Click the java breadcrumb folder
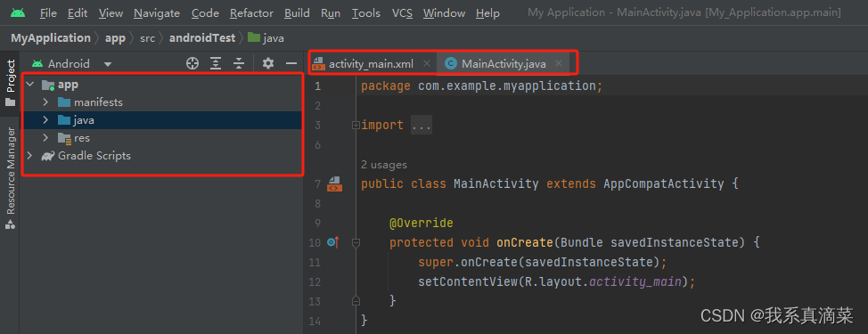Screen dimensions: 868x334 point(266,38)
